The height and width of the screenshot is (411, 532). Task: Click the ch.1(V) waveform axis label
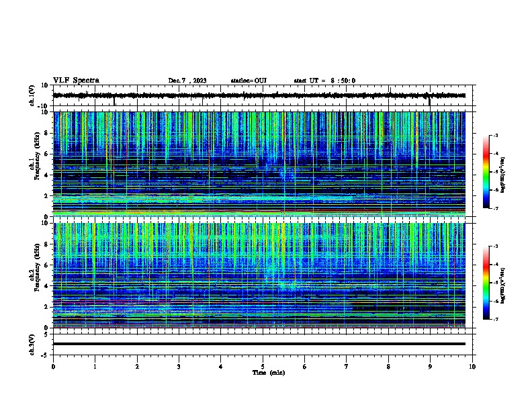click(x=32, y=95)
